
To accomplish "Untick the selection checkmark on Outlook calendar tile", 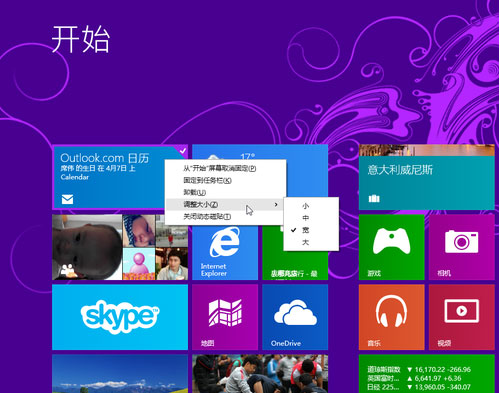I will [x=183, y=151].
